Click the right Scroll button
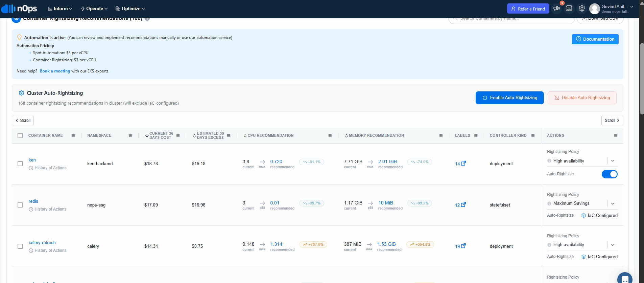 [612, 121]
